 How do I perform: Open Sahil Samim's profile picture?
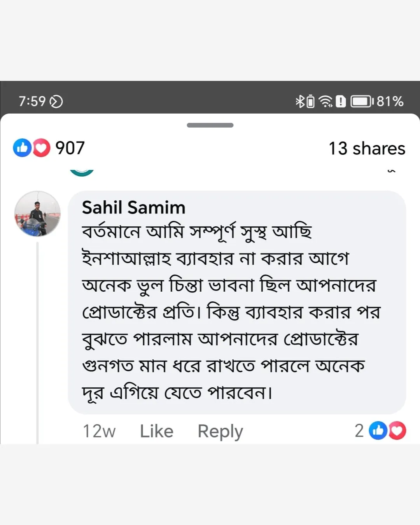[x=37, y=214]
